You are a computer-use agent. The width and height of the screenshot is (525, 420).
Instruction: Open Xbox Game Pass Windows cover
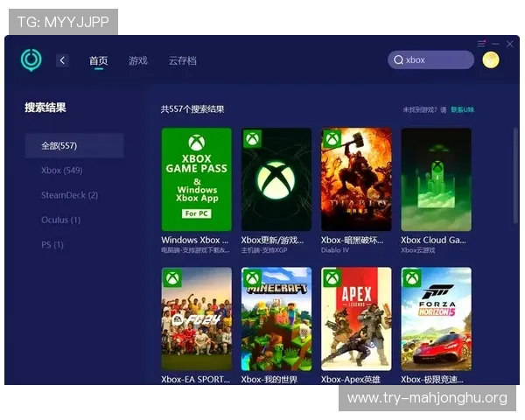click(197, 179)
